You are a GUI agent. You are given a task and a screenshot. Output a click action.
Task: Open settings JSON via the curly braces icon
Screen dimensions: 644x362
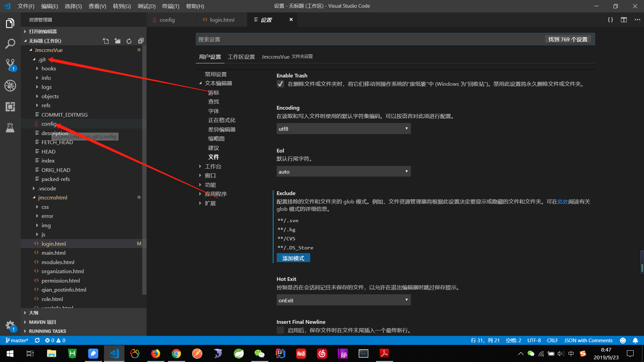[x=610, y=19]
